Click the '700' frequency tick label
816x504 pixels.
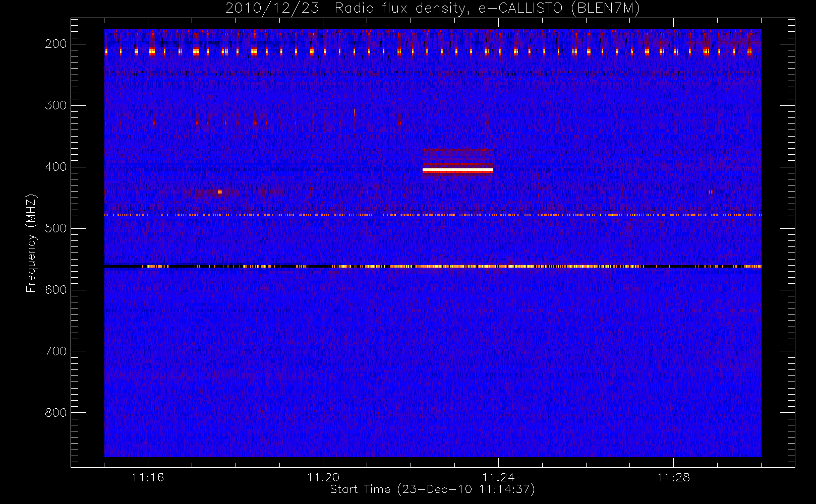56,351
